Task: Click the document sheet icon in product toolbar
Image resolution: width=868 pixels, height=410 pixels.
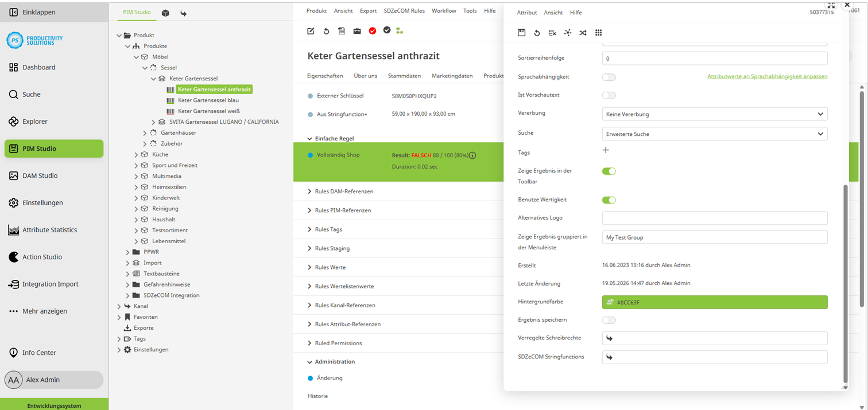Action: 342,31
